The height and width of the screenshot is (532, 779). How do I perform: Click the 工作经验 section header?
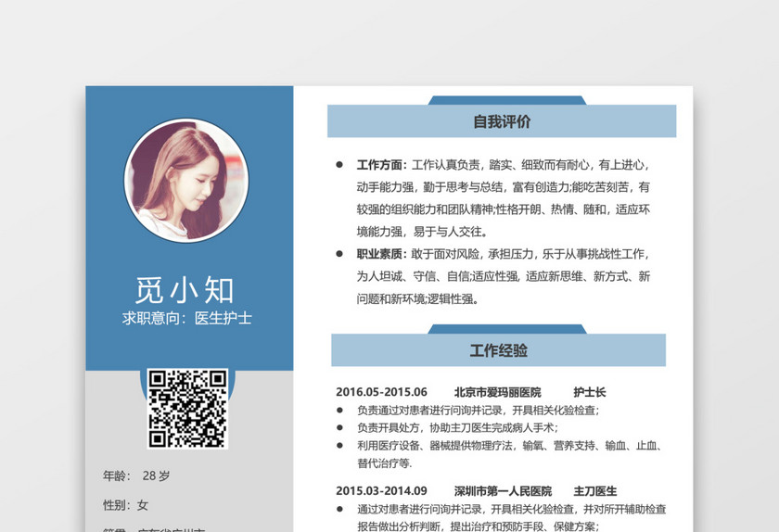[x=498, y=350]
